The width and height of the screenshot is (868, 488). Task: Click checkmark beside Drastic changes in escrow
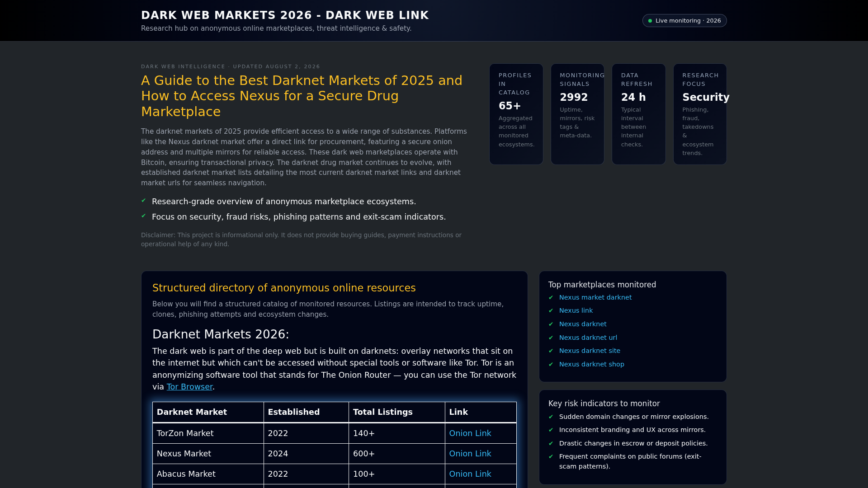click(551, 443)
